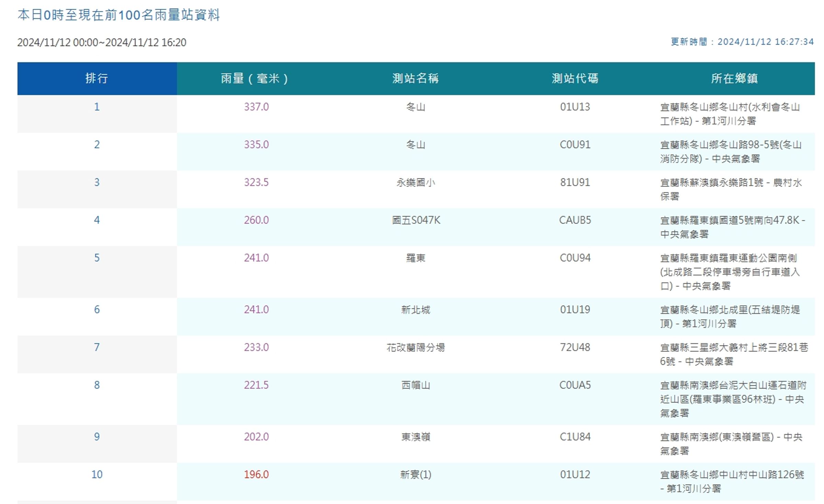Click station name 冬山 with code C0U91
Viewport: 824px width, 504px height.
416,145
